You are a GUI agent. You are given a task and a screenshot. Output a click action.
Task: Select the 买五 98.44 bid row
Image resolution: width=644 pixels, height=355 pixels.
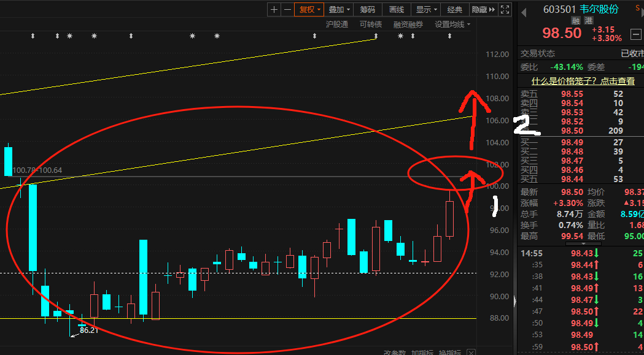pos(580,179)
